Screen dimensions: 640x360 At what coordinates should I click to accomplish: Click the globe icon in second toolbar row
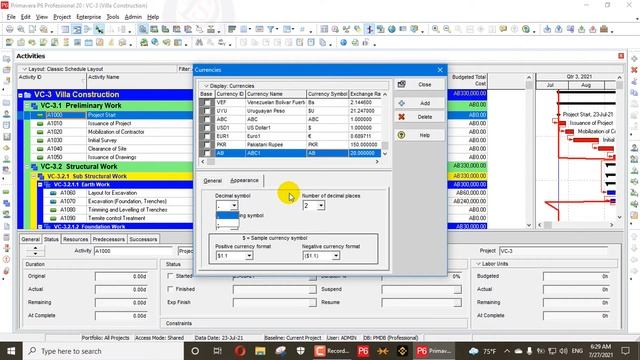pyautogui.click(x=343, y=42)
